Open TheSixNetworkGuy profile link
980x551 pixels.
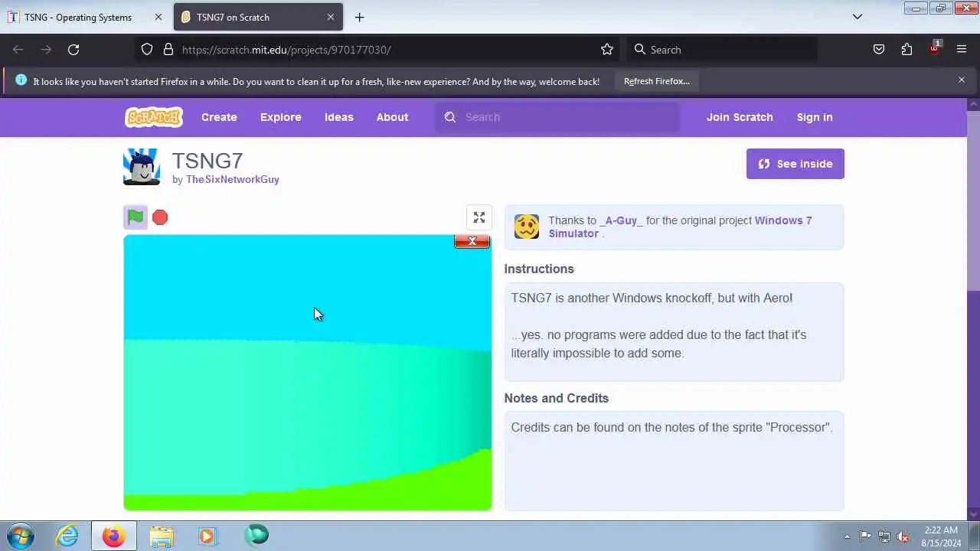point(233,179)
